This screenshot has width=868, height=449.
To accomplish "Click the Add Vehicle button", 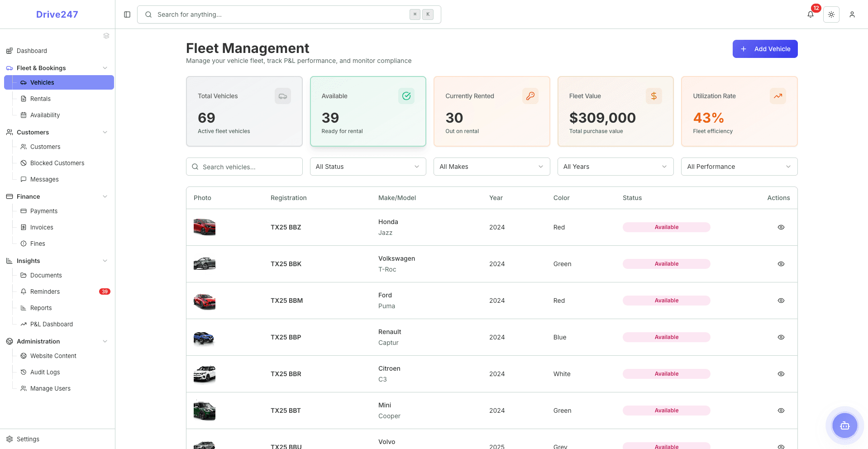I will tap(765, 48).
